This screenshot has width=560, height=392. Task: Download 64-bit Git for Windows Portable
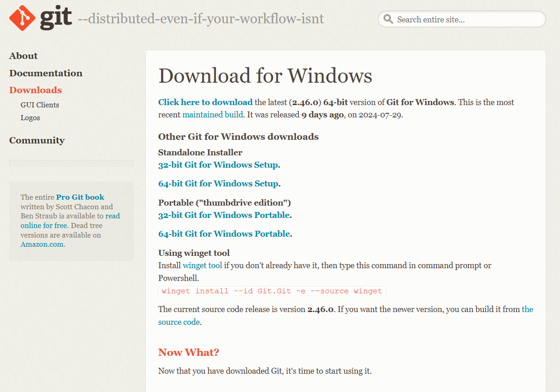[x=224, y=234]
